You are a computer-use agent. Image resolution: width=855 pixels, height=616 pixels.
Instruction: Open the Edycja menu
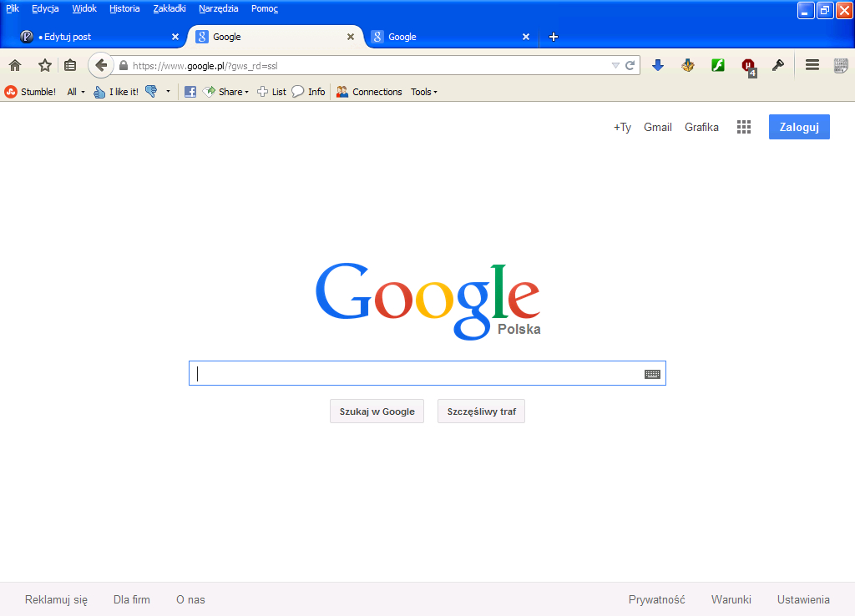(x=45, y=8)
